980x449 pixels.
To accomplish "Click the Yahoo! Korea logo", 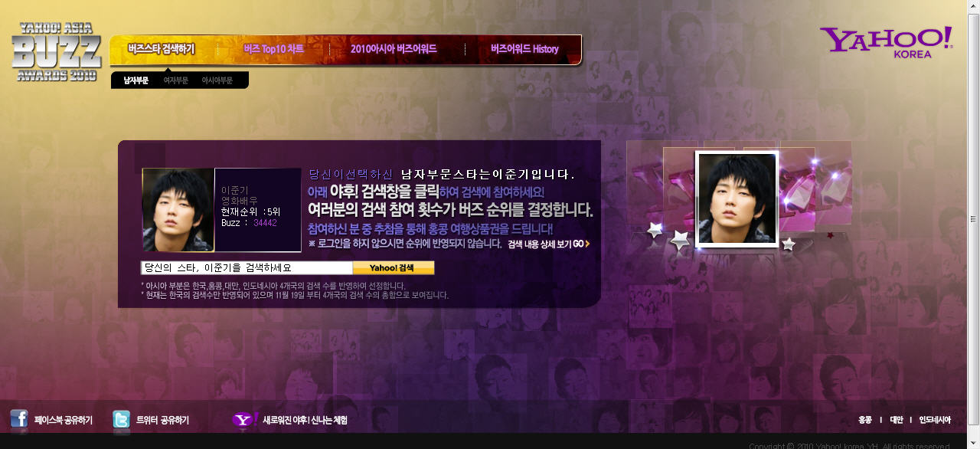I will click(x=886, y=41).
